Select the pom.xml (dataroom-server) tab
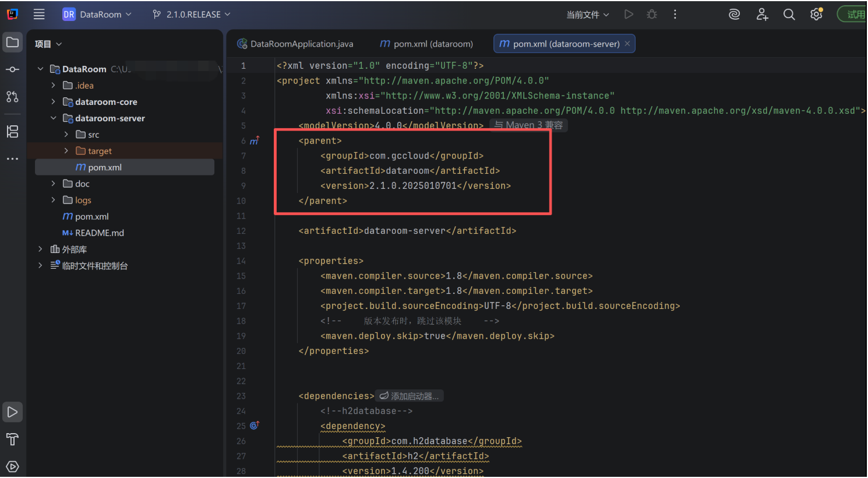 (564, 44)
